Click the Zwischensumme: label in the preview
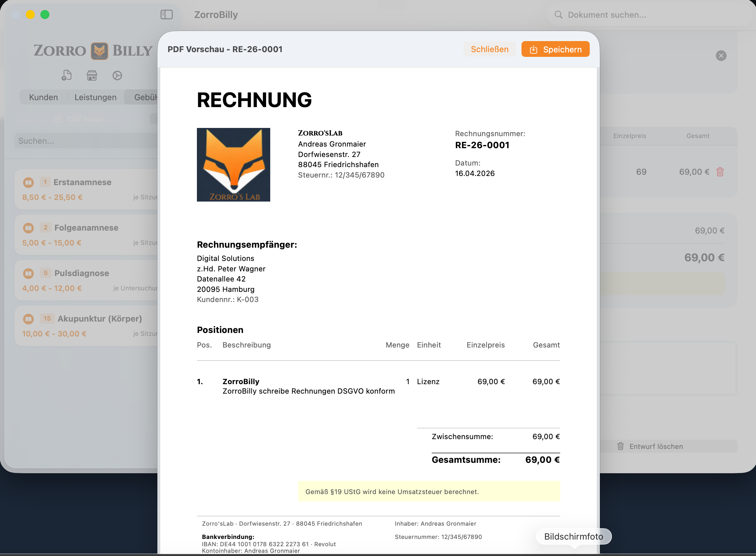Image resolution: width=756 pixels, height=556 pixels. tap(462, 437)
